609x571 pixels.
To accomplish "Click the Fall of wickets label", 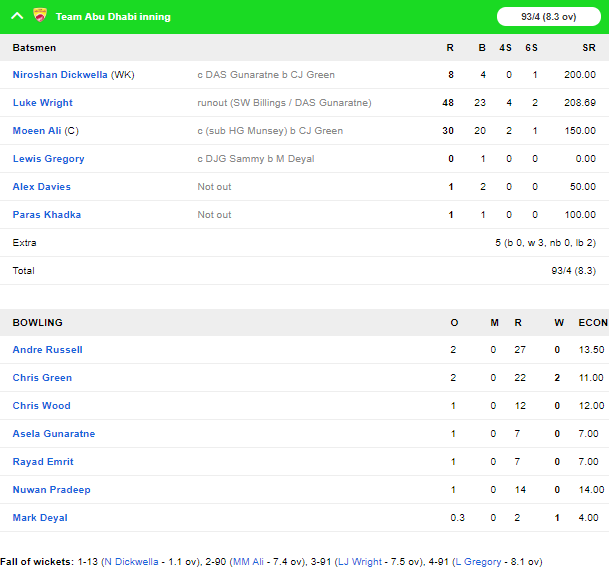I will (x=37, y=562).
